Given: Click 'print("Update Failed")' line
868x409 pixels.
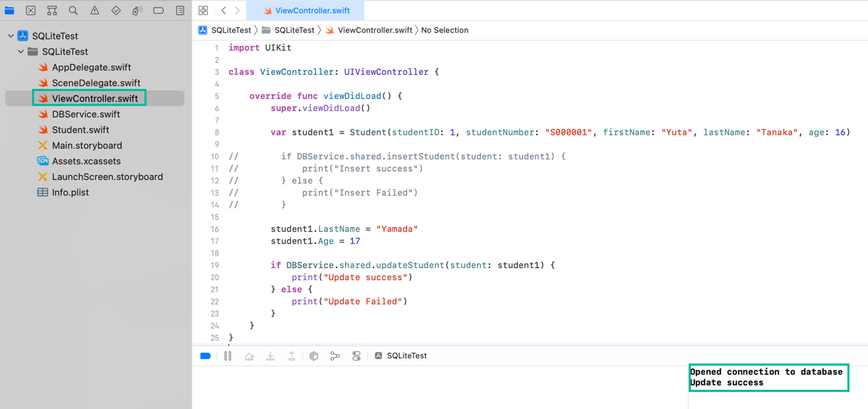Looking at the screenshot, I should pos(349,302).
